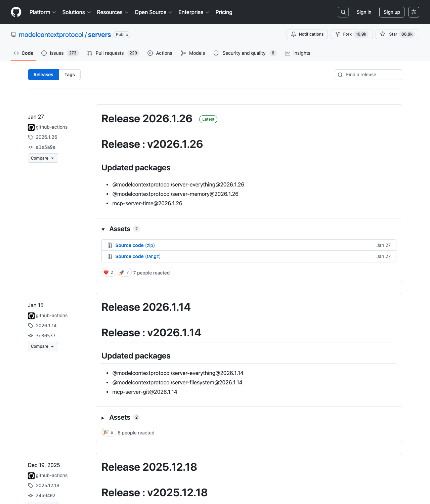Screen dimensions: 430x504
Task: Click the tag icon beside 2025.12.18
Action: point(31,486)
